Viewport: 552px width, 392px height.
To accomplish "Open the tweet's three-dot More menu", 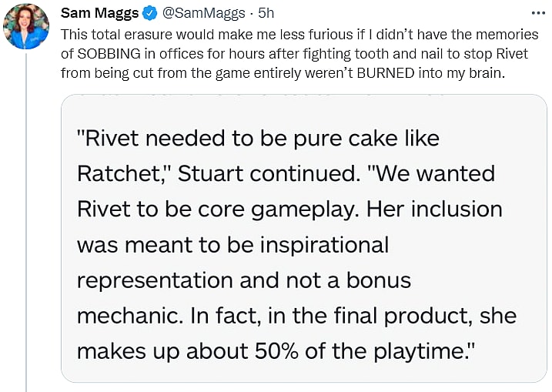I will (537, 14).
